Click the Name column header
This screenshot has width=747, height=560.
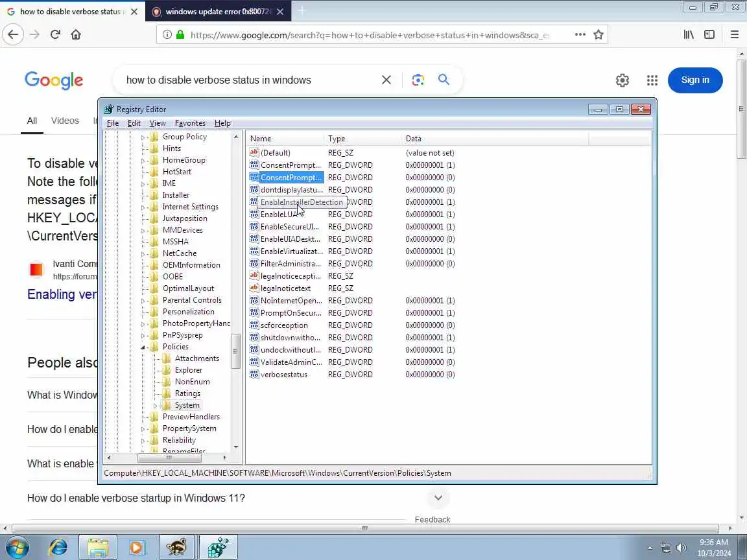pyautogui.click(x=285, y=139)
